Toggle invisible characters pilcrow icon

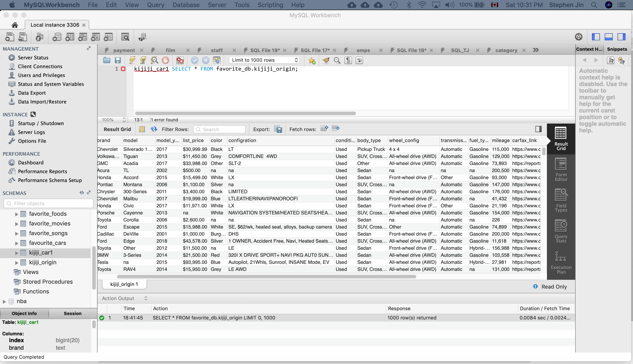tap(348, 60)
